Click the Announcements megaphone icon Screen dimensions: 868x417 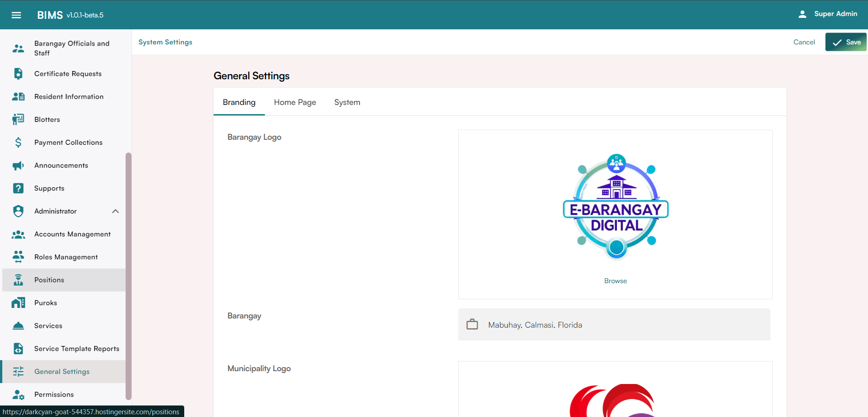click(x=18, y=165)
